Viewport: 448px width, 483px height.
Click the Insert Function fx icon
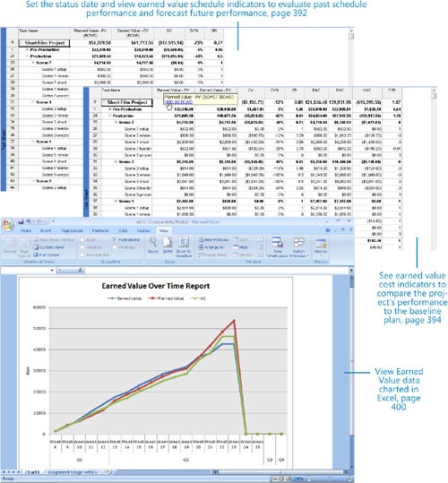pos(80,270)
